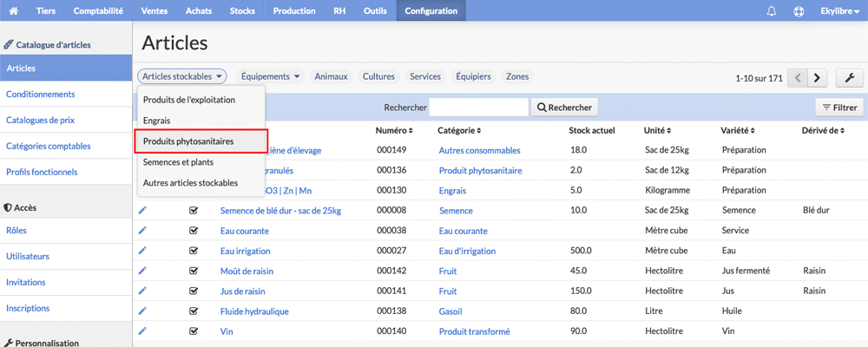Toggle checkbox for Moût de raisin
Image resolution: width=868 pixels, height=347 pixels.
point(194,271)
